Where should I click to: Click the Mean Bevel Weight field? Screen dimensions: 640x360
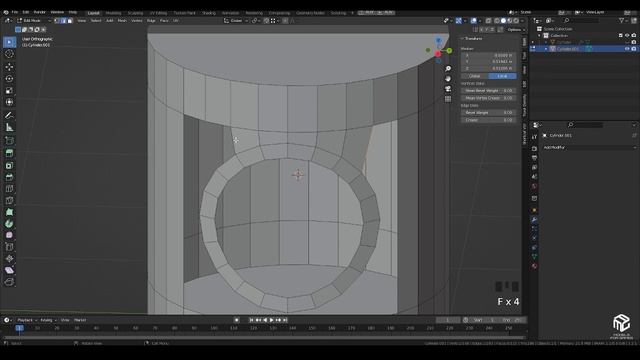click(x=489, y=91)
